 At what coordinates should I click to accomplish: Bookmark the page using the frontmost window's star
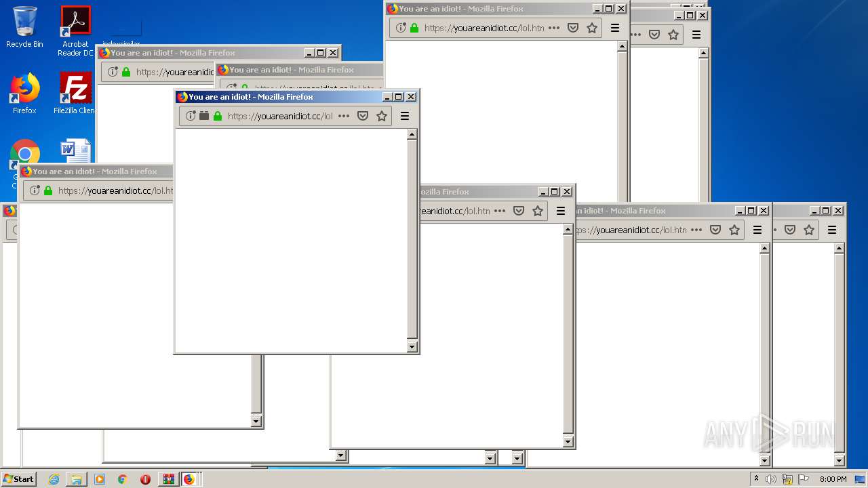[x=382, y=116]
